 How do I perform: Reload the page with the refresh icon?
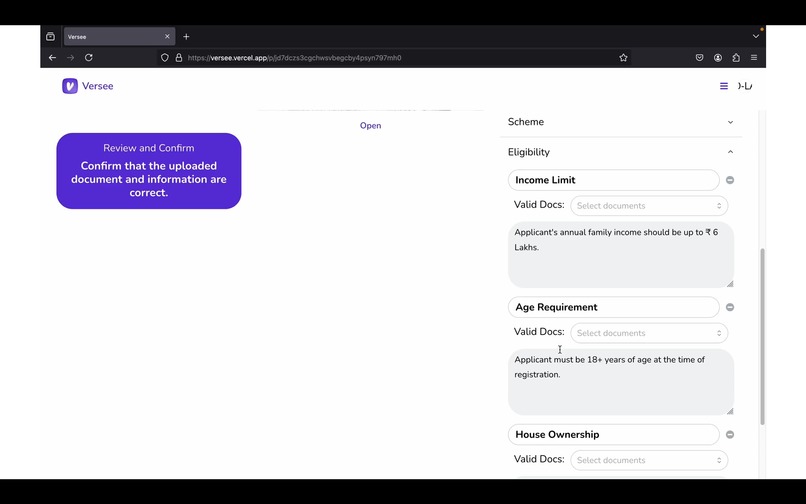tap(89, 58)
